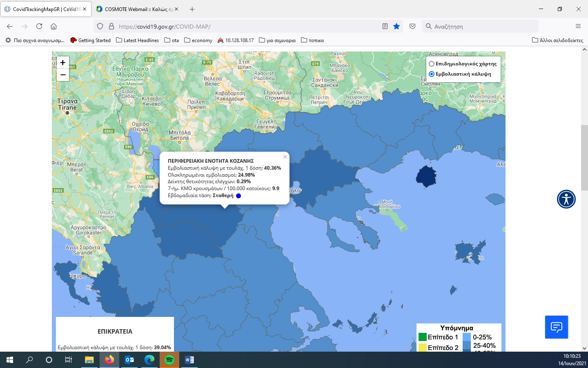Image resolution: width=588 pixels, height=368 pixels.
Task: Click the 24.98% fully vaccinated value
Action: (246, 175)
